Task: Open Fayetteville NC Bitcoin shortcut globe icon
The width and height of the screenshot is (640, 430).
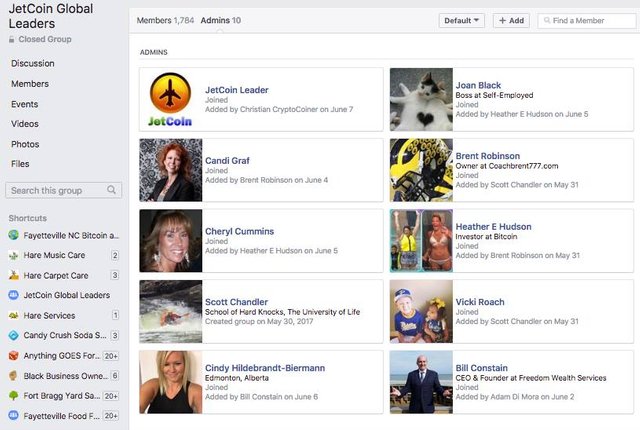Action: click(x=13, y=235)
